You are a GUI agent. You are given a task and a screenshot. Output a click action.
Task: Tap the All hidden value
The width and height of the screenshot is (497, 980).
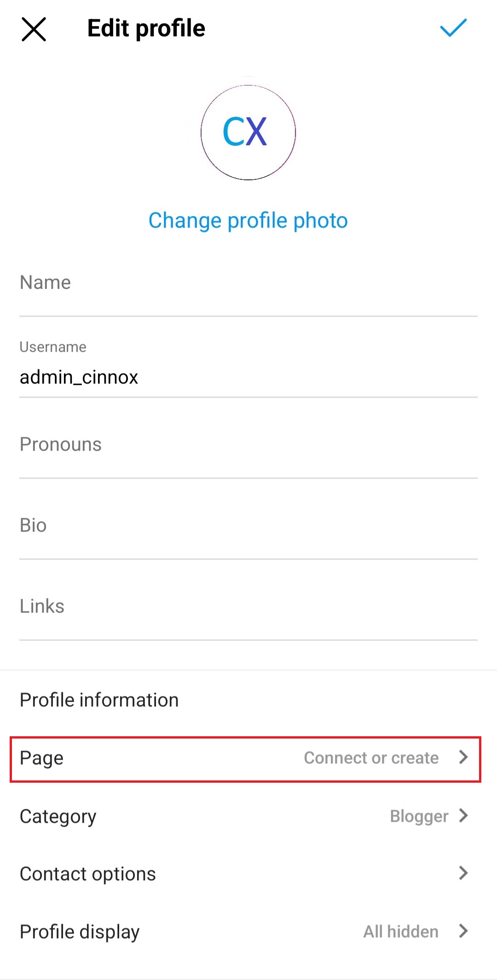(401, 932)
